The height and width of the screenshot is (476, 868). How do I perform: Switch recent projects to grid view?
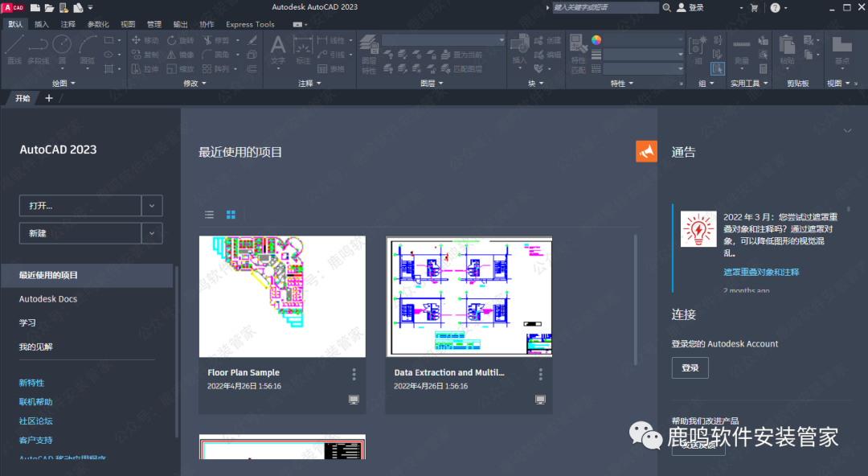231,215
